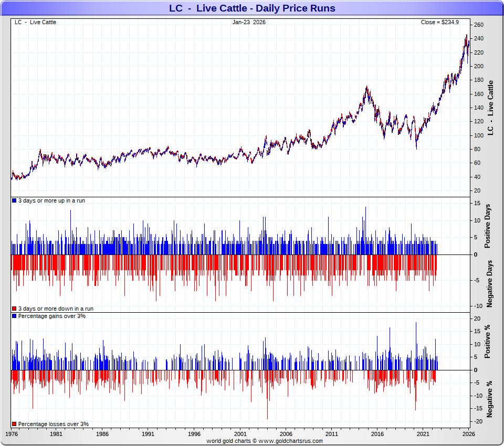The height and width of the screenshot is (446, 504).
Task: Click the '3 days or more down in a run' legend text
Action: [51, 309]
